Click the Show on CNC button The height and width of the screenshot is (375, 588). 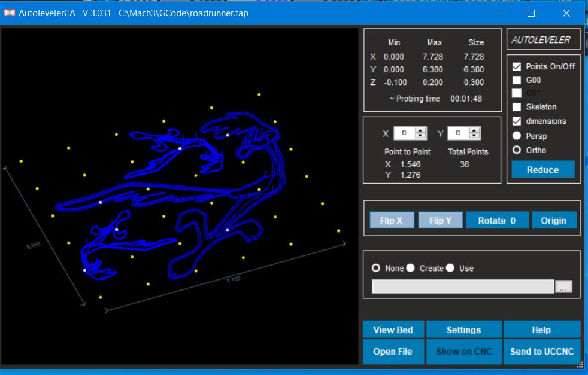coord(464,352)
